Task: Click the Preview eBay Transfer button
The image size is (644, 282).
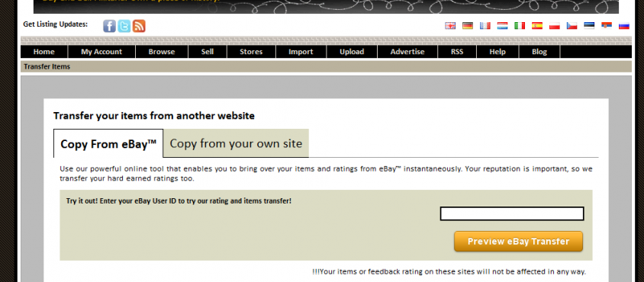Action: [x=518, y=242]
